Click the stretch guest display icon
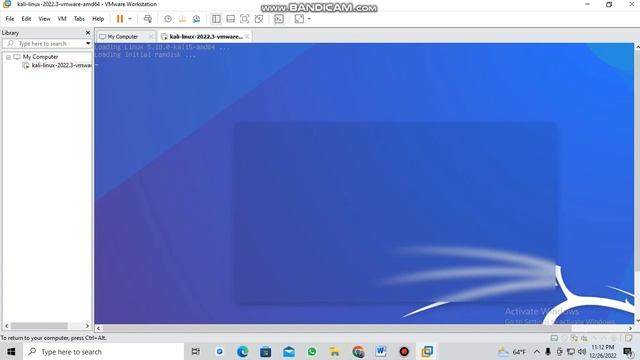The width and height of the screenshot is (640, 360). click(299, 19)
